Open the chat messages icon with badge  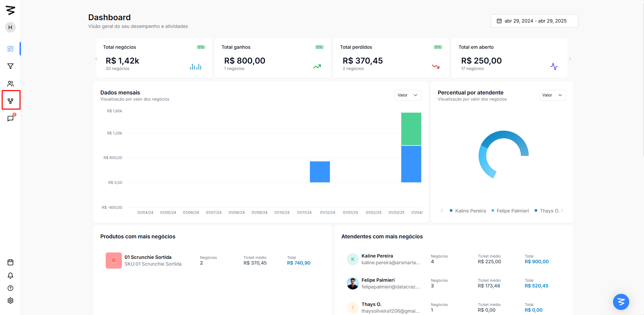click(10, 118)
